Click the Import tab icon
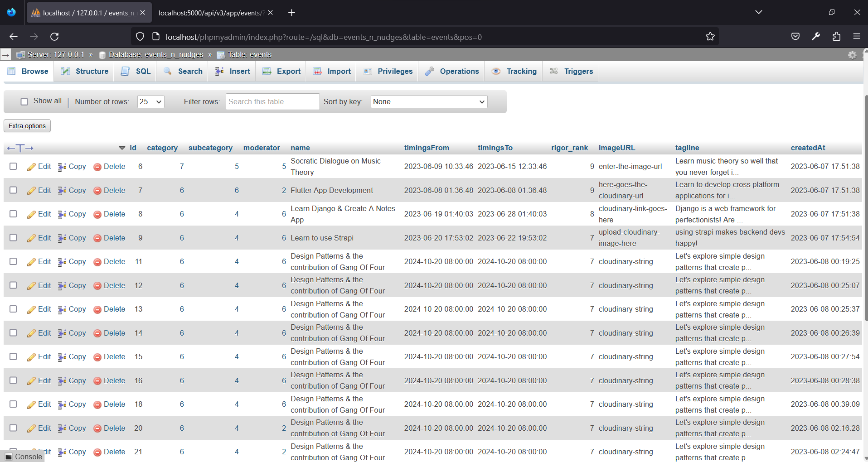The width and height of the screenshot is (868, 462). [x=317, y=71]
